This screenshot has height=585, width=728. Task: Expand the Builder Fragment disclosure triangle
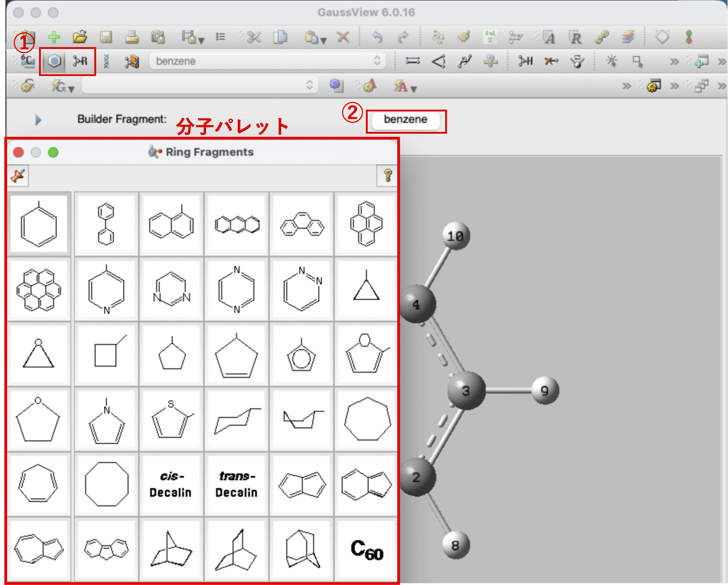click(38, 120)
